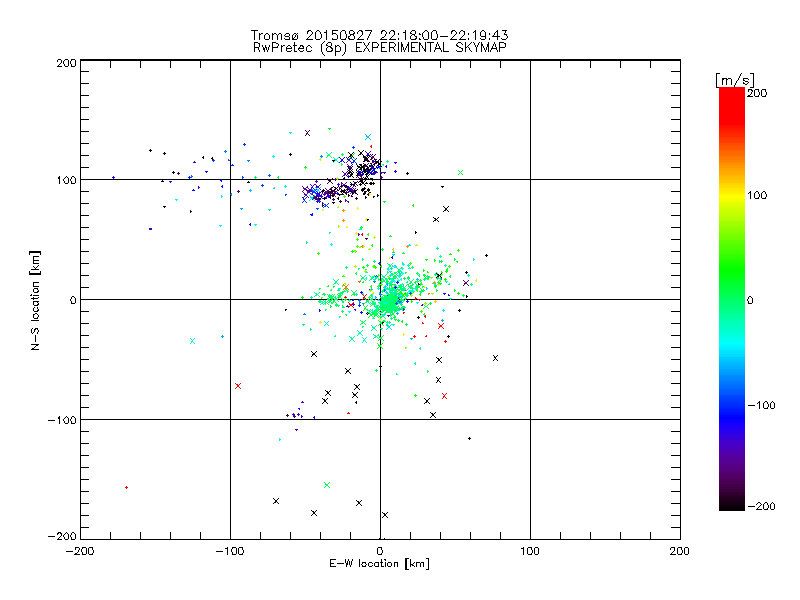
Task: Click the rainbow velocity color bar
Action: pyautogui.click(x=732, y=299)
